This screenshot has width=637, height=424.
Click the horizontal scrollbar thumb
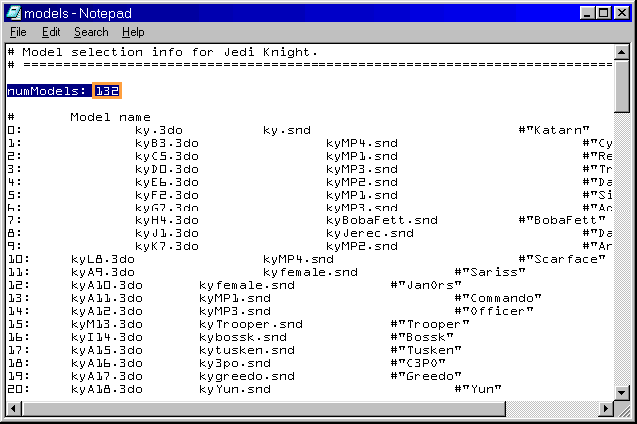point(263,409)
